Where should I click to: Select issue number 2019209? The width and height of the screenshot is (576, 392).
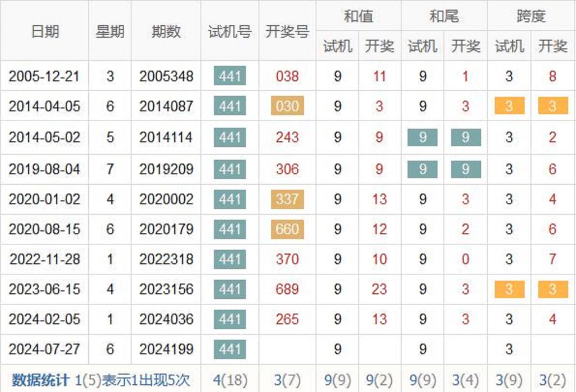(x=166, y=169)
